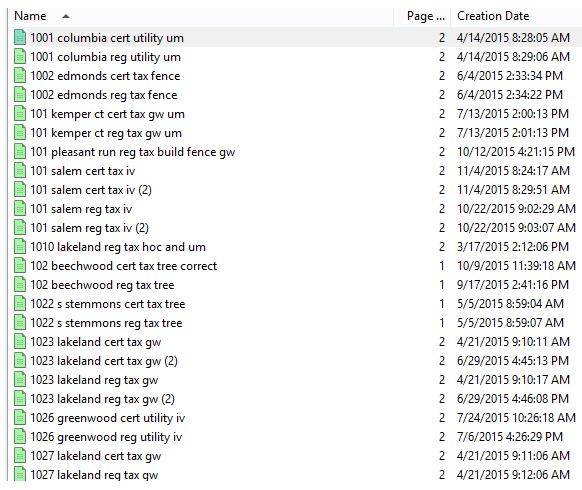Screen dimensions: 582x490
Task: Click the creation date 7/24/2015 10:26:18 AM
Action: click(x=516, y=418)
